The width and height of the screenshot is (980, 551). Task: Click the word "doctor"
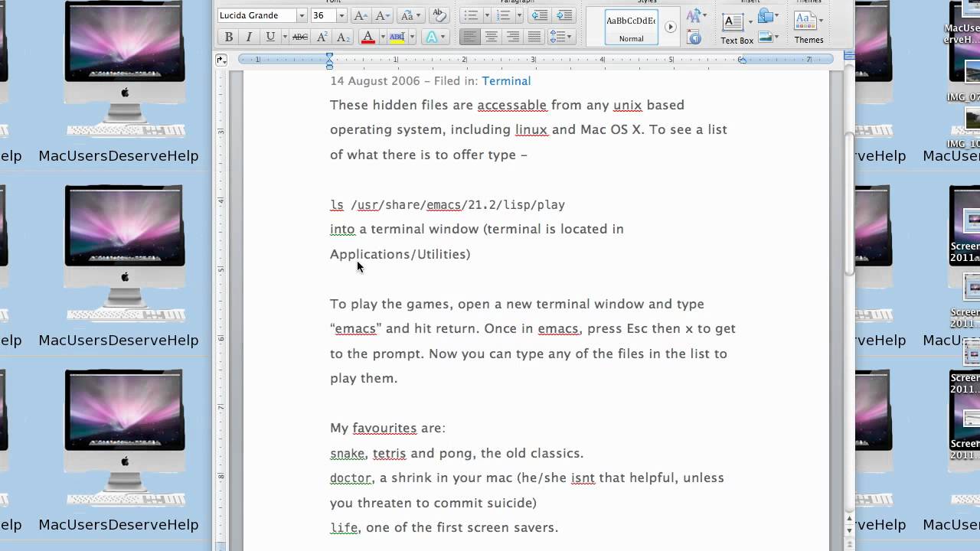click(351, 478)
